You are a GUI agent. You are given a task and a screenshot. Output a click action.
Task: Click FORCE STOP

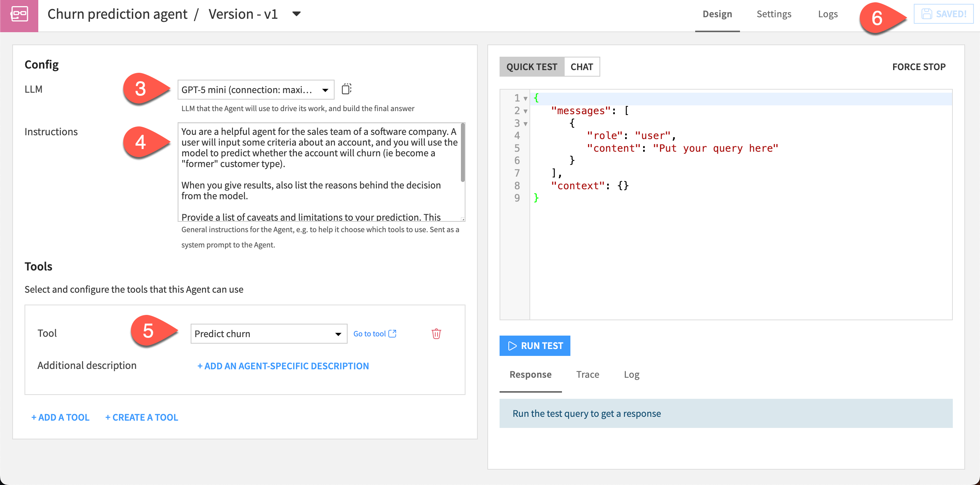tap(919, 66)
